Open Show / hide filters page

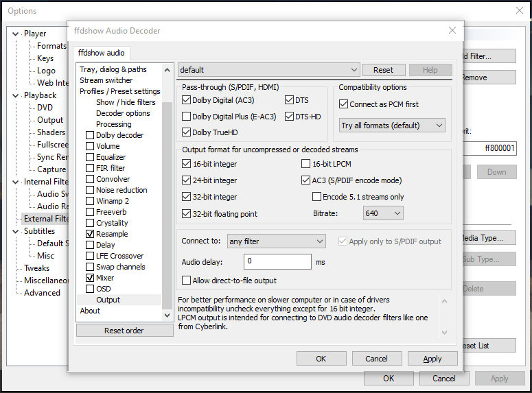(x=126, y=102)
